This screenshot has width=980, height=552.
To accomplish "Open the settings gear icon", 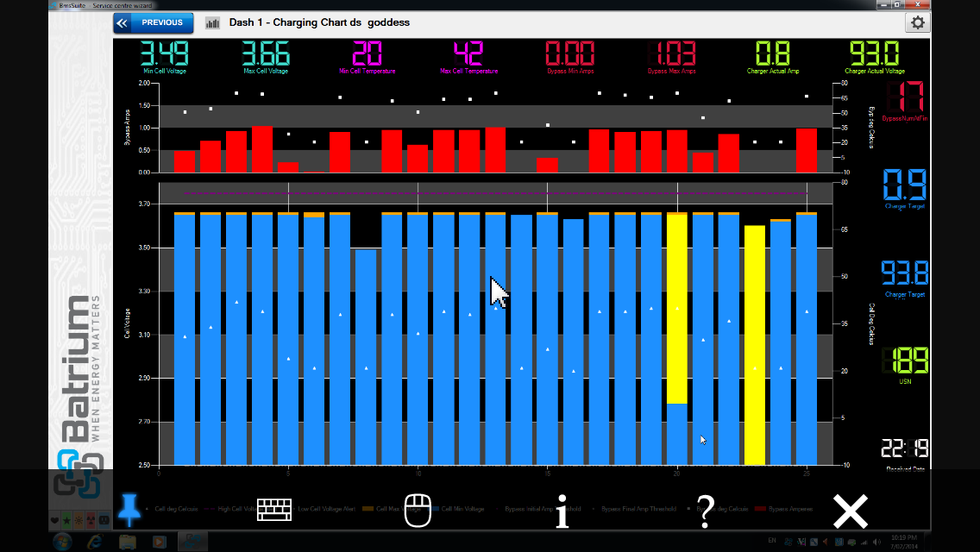I will [918, 23].
